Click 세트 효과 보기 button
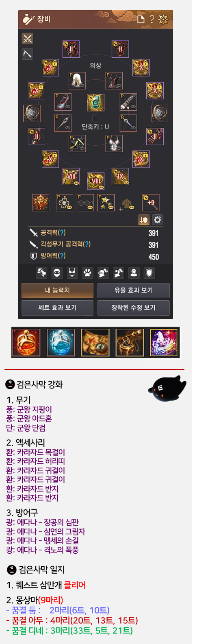Viewport: 197px width, 644px height. tap(57, 308)
